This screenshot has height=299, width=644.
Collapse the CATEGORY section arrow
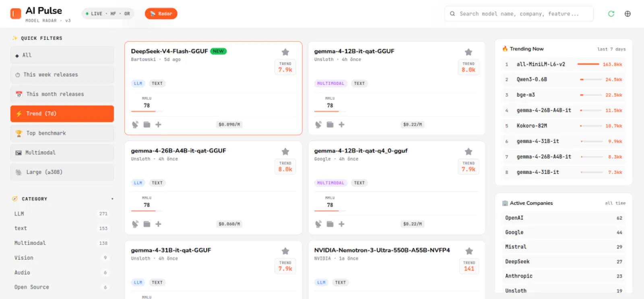[112, 199]
